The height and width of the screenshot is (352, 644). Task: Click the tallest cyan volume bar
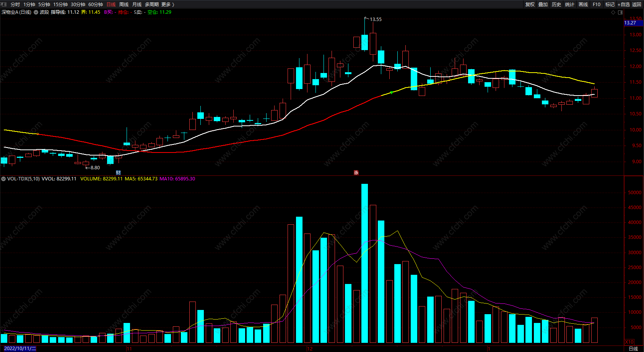364,263
